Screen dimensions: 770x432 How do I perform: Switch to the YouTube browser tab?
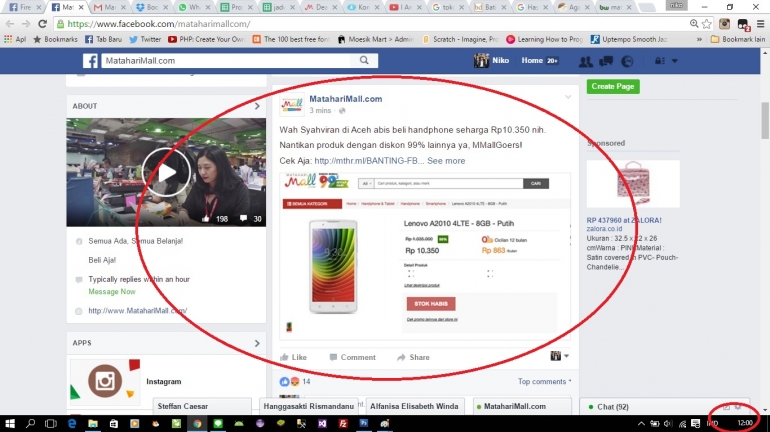[x=405, y=7]
